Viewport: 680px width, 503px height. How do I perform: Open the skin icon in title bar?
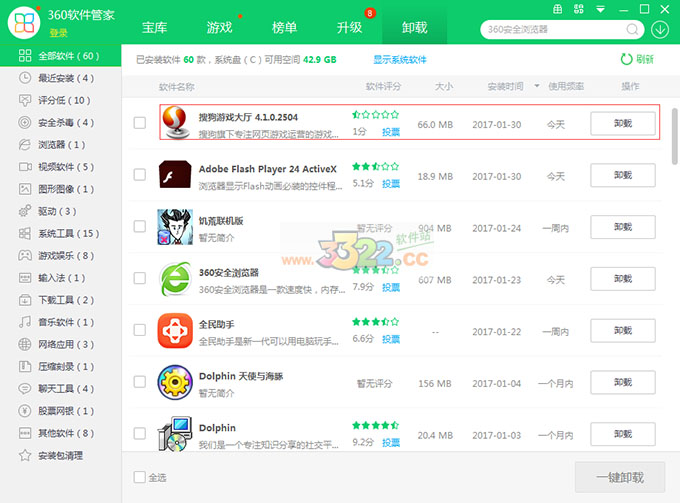click(x=558, y=9)
